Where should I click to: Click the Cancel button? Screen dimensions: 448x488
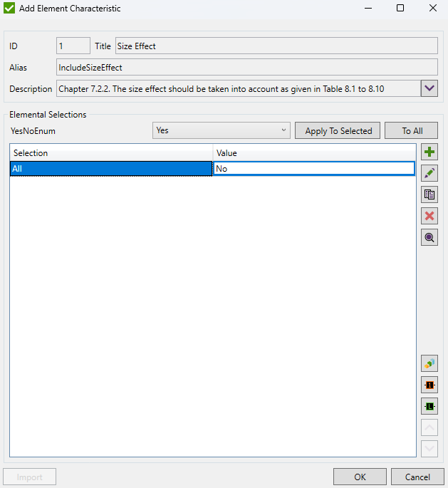[x=417, y=477]
